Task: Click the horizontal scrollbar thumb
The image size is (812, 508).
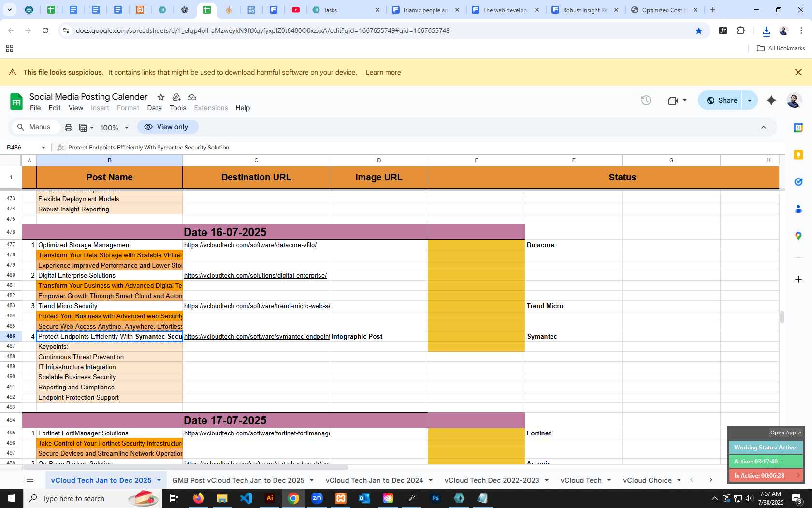Action: pyautogui.click(x=186, y=467)
